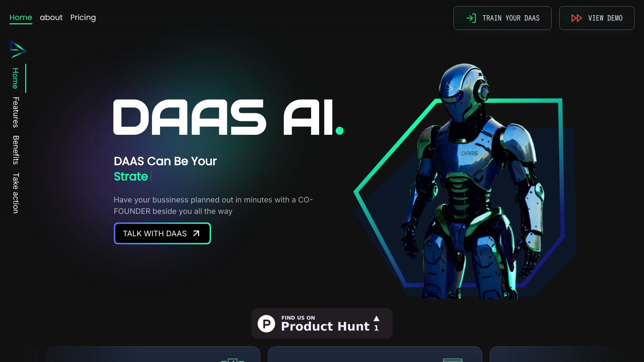Image resolution: width=644 pixels, height=362 pixels.
Task: Click the DAAS triangle logo icon
Action: coord(18,49)
